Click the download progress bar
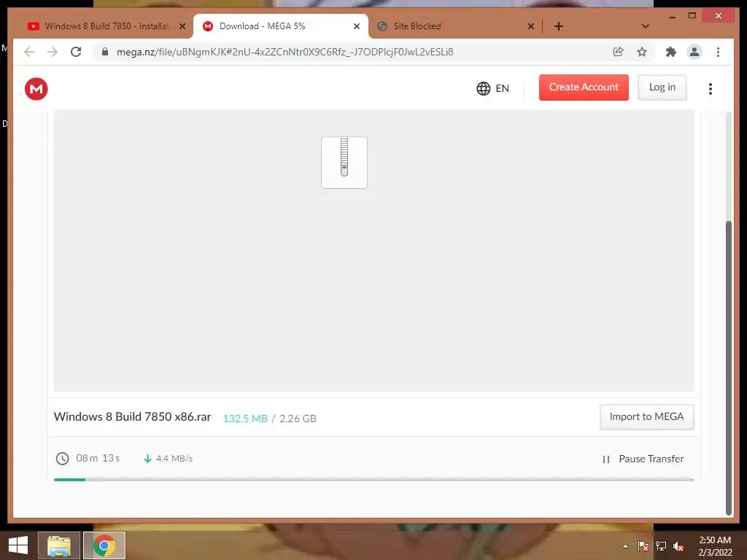This screenshot has height=560, width=747. coord(374,480)
